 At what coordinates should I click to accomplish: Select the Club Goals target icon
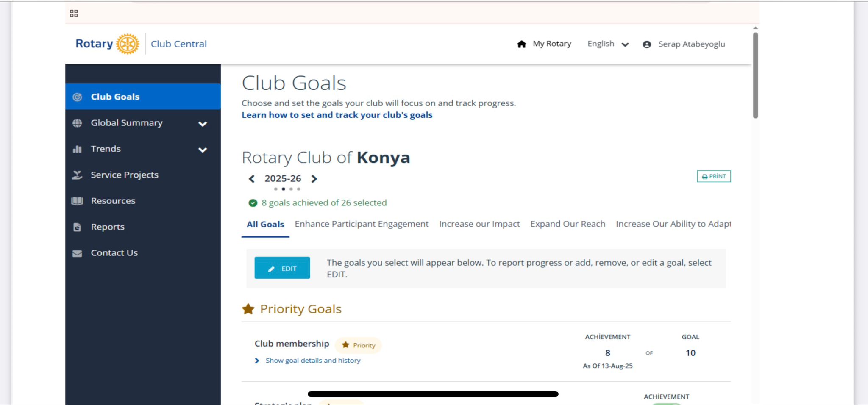click(x=77, y=97)
